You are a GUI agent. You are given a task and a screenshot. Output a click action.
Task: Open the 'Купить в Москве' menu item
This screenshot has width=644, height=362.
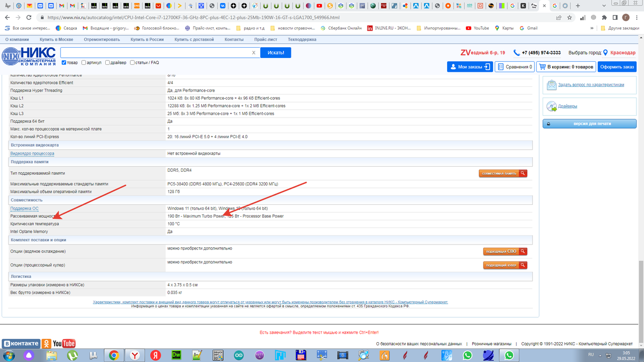[x=56, y=40]
